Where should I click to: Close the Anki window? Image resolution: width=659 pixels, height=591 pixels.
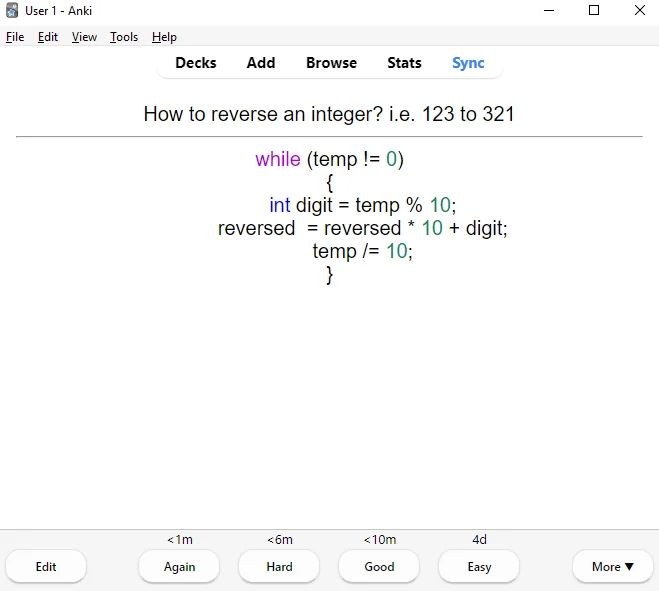640,11
